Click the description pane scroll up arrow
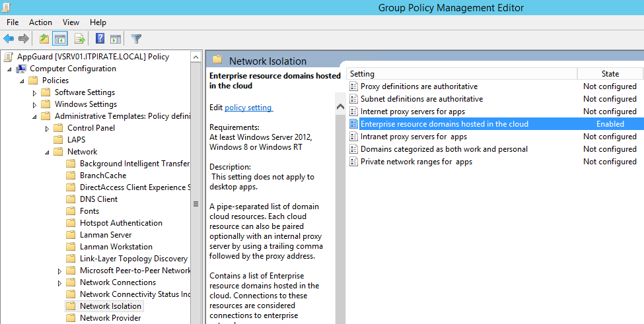Screen dimensions: 644x324 pos(340,107)
